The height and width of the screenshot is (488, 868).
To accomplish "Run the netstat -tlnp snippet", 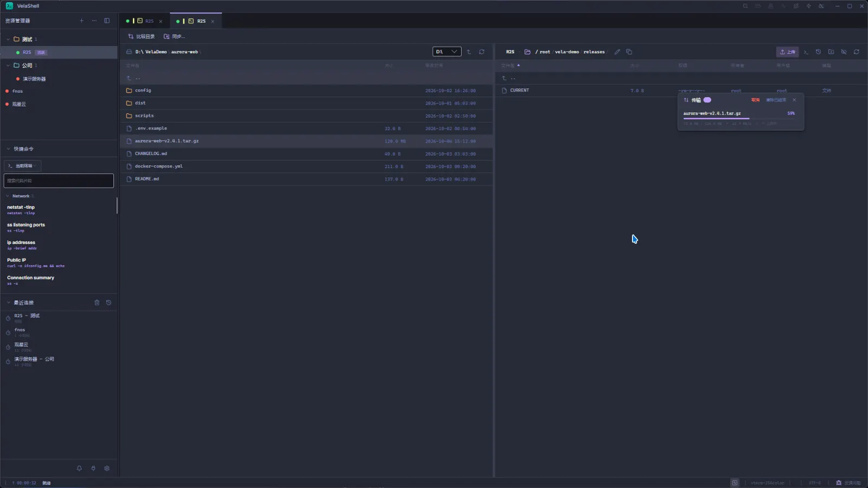I will pos(59,209).
